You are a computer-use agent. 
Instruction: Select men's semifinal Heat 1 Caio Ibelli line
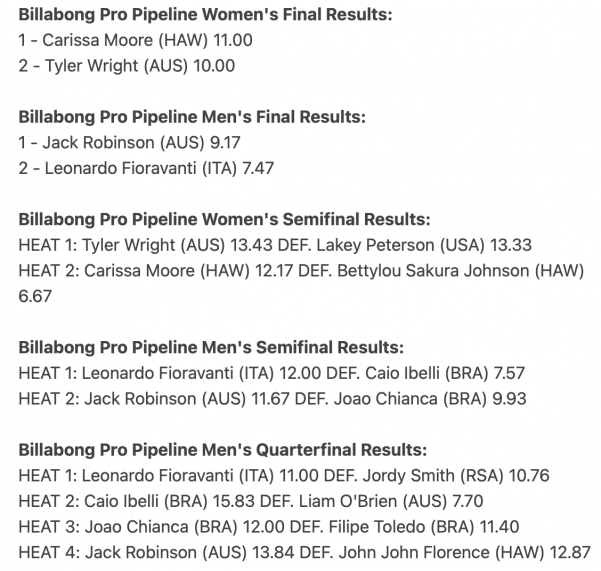pos(272,373)
